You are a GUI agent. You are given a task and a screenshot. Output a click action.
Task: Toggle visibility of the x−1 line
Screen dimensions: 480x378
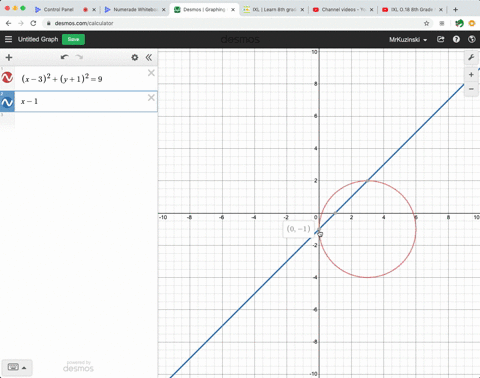click(x=7, y=102)
